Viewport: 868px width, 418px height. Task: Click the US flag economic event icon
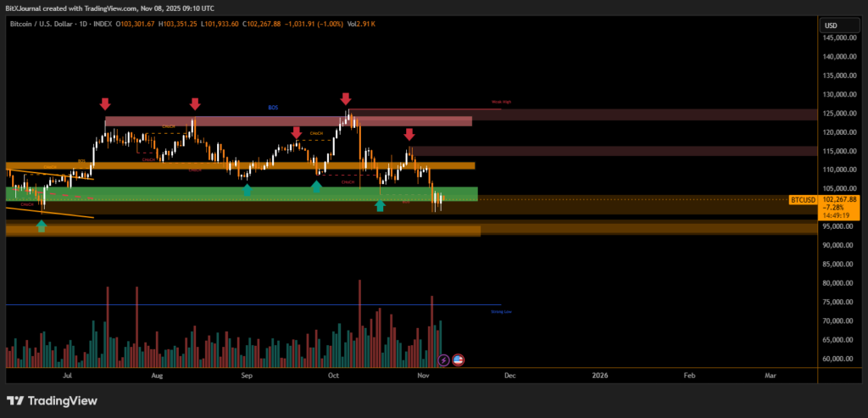(459, 359)
